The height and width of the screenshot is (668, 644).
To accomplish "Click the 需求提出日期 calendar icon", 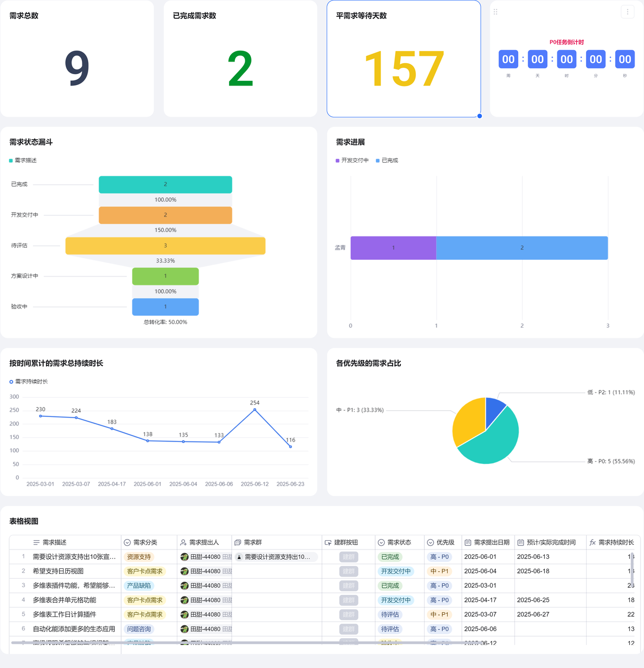I will click(x=468, y=543).
